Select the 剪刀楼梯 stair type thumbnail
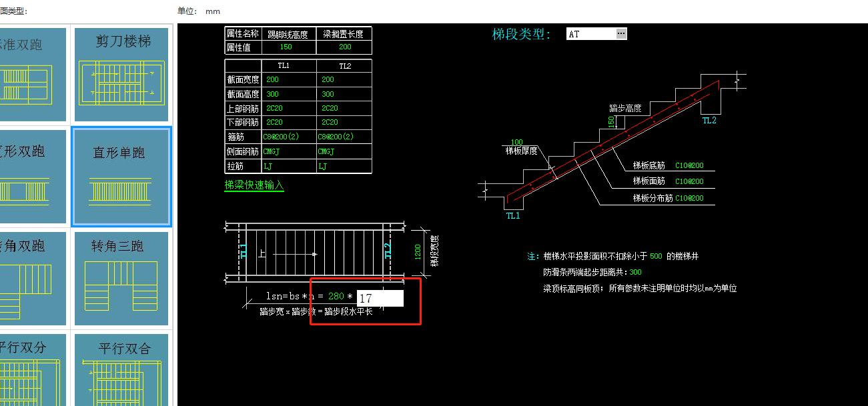The height and width of the screenshot is (406, 868). coord(121,74)
